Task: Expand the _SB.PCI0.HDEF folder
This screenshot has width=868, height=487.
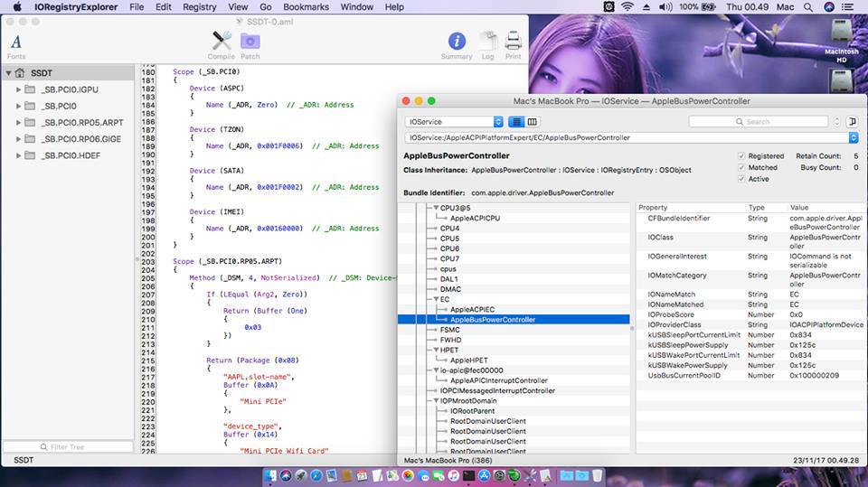Action: [18, 155]
